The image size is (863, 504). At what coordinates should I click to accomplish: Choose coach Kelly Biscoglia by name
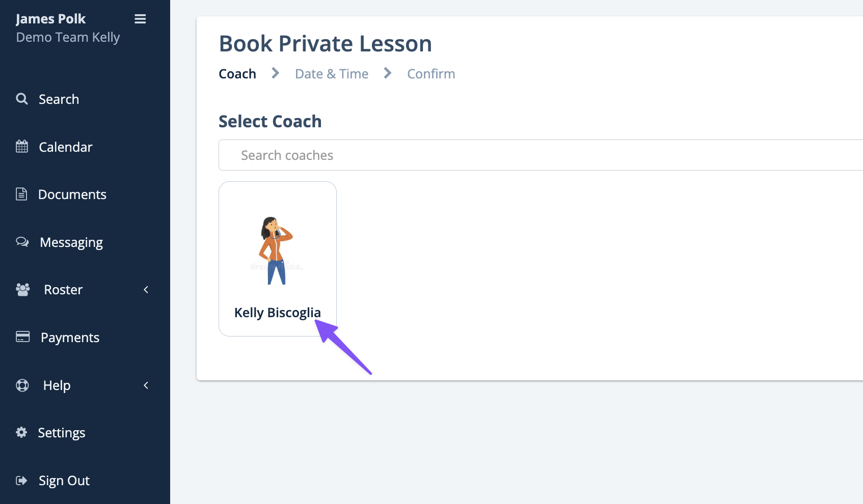(x=278, y=313)
